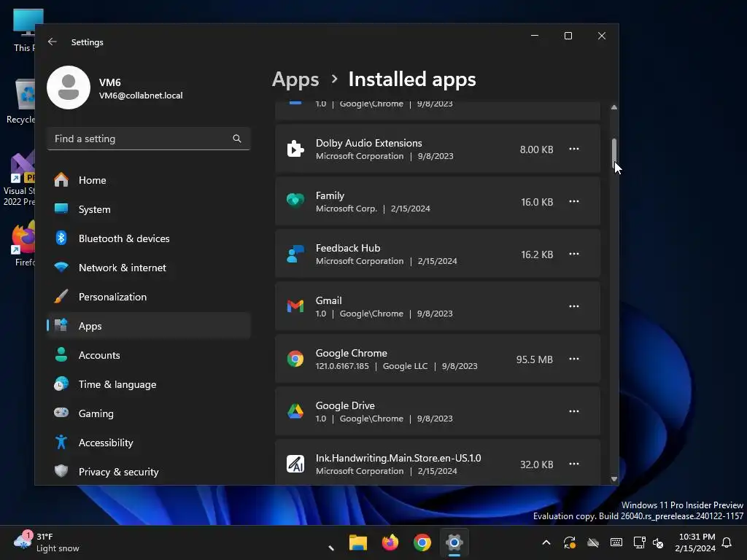Open the clock showing 10:31 PM
Viewport: 747px width, 560px height.
(695, 542)
